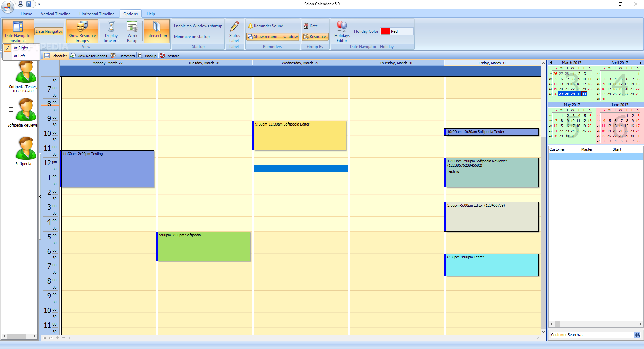Viewport: 644px width, 349px height.
Task: Click the Monday, March 27 column header
Action: pos(108,63)
